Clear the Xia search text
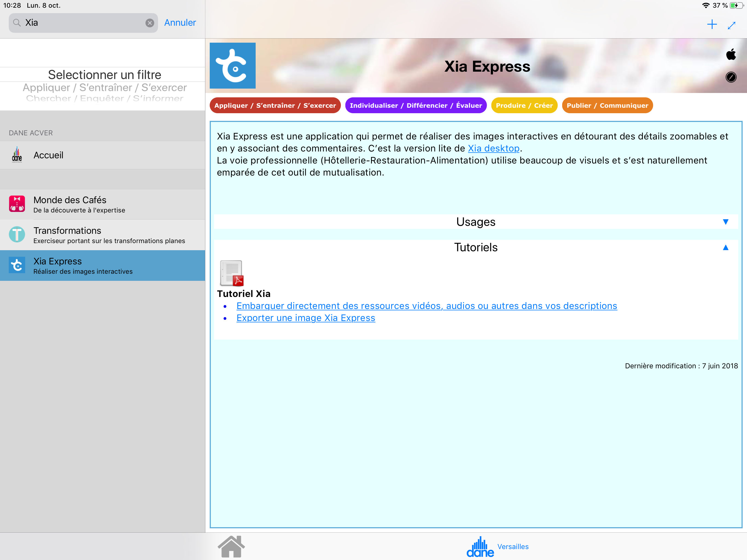Screen dimensions: 747x560 150,23
